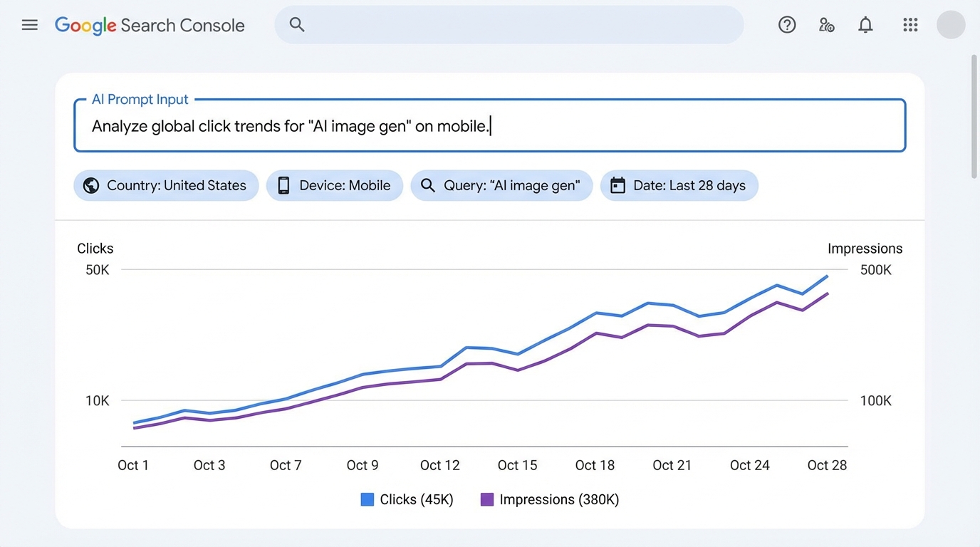The width and height of the screenshot is (980, 547).
Task: Click the magnifier icon on the Query chip
Action: [x=428, y=185]
